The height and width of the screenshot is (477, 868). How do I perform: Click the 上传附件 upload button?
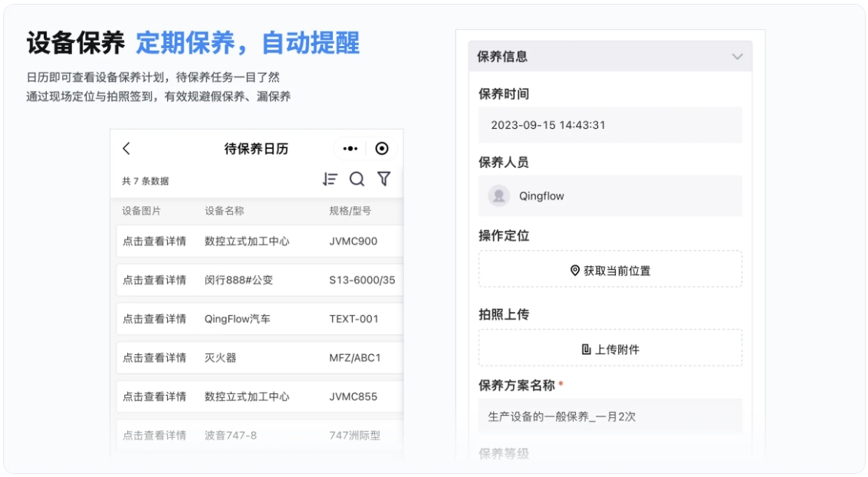tap(610, 347)
